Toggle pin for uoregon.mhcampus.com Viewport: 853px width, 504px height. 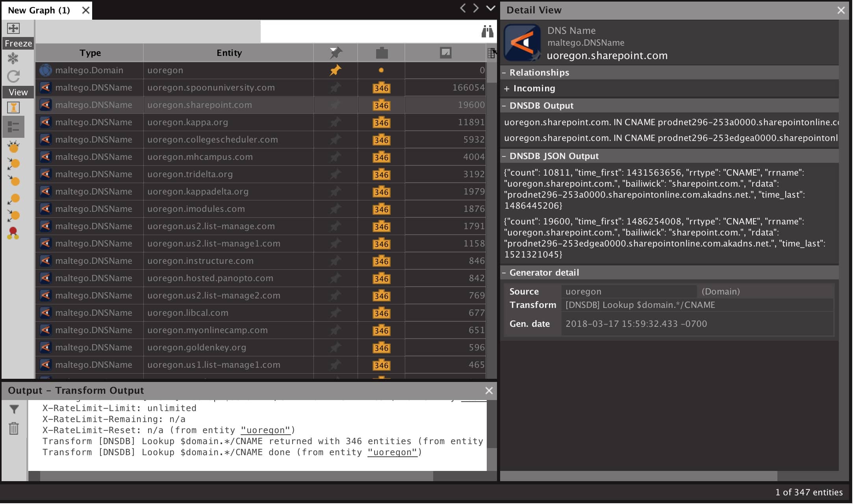click(336, 157)
